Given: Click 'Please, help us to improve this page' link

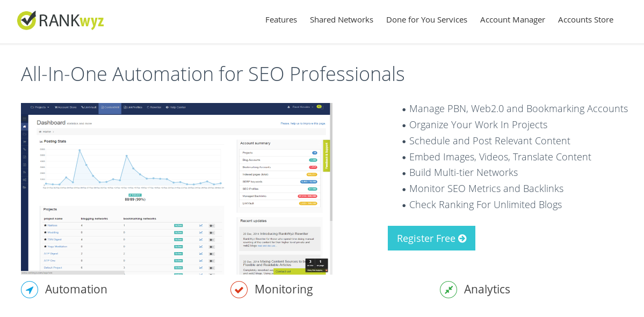Looking at the screenshot, I should point(303,123).
